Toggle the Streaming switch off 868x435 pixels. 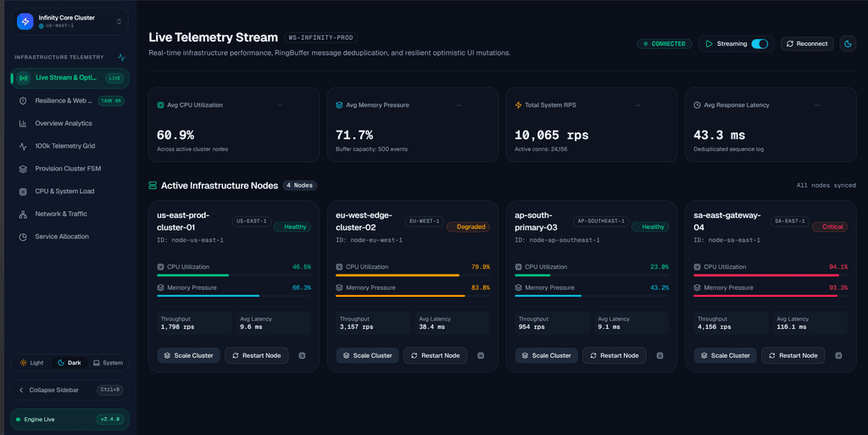(x=759, y=44)
